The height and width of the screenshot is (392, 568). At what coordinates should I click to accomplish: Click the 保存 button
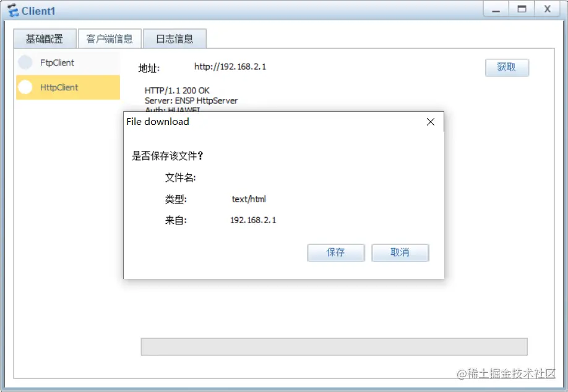click(x=336, y=252)
